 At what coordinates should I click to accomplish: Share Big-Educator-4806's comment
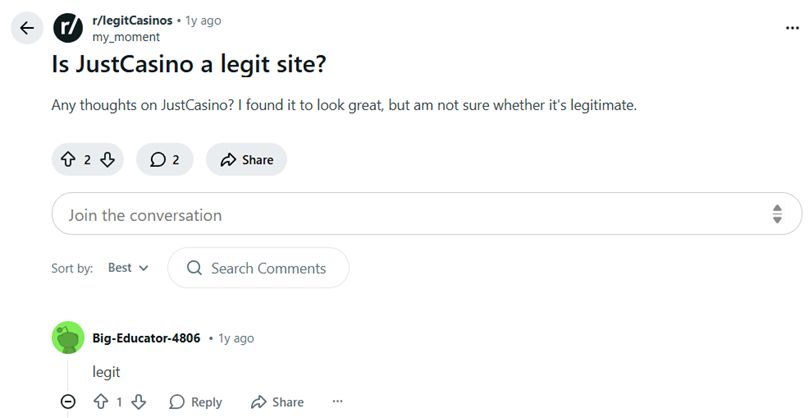(x=277, y=402)
